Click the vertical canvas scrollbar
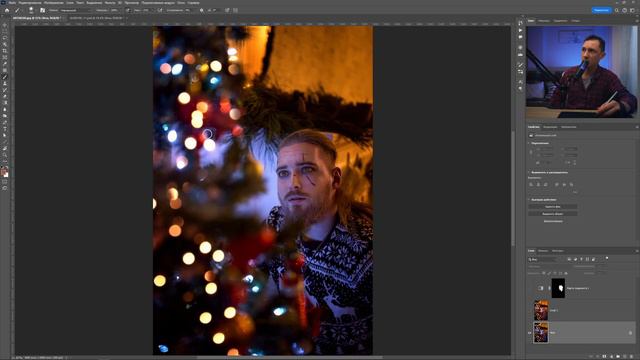Viewport: 640px width, 360px height. point(513,188)
